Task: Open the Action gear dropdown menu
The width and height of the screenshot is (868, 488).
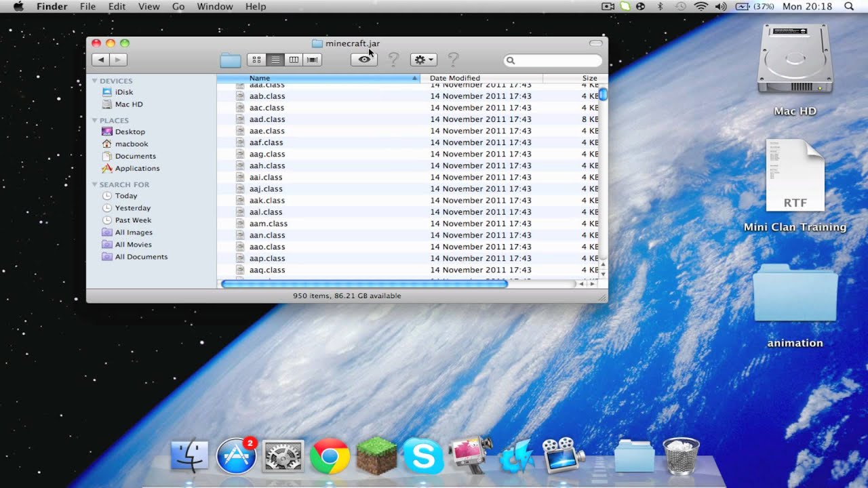Action: point(424,60)
